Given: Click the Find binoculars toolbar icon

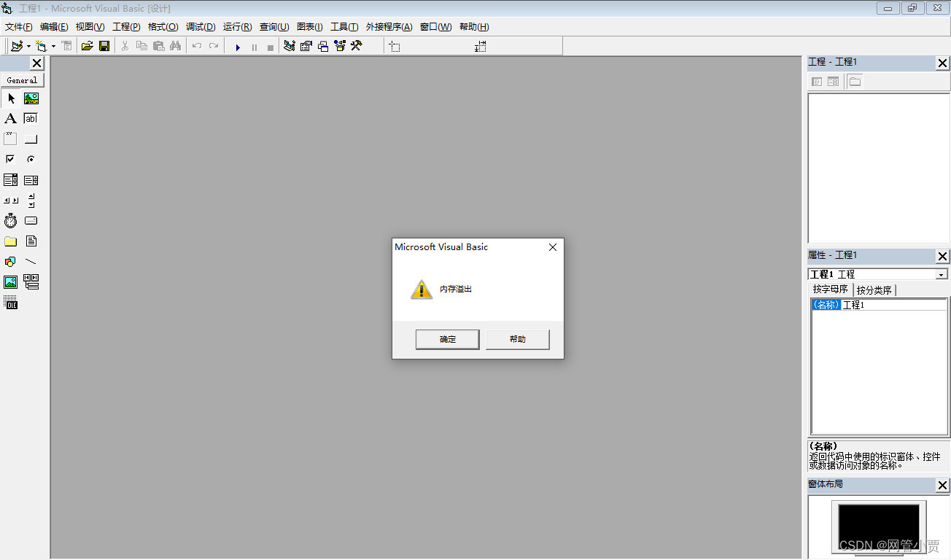Looking at the screenshot, I should click(175, 46).
